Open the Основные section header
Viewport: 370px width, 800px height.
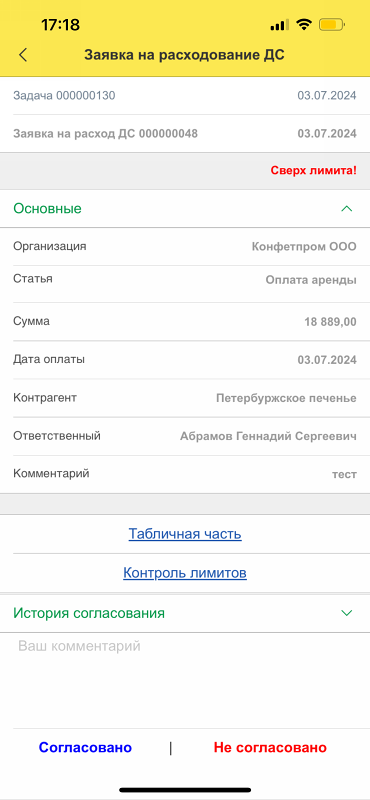click(x=185, y=209)
